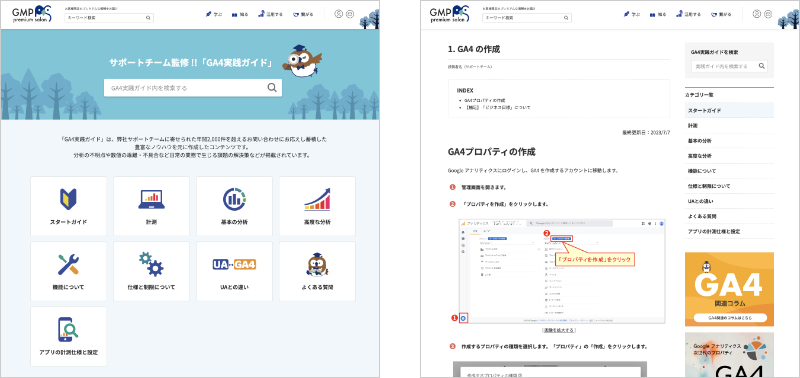
Task: Open the 学ぶ menu on the right page
Action: coord(631,14)
